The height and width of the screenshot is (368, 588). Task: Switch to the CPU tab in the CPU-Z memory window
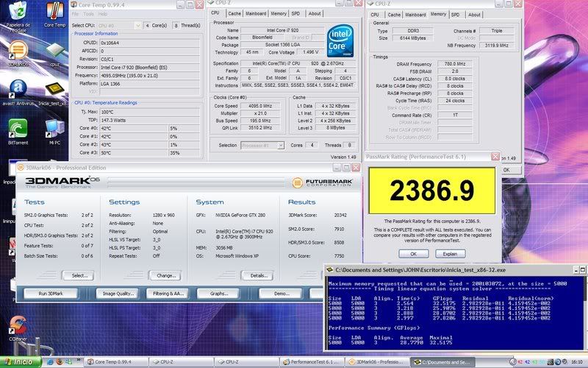(375, 15)
